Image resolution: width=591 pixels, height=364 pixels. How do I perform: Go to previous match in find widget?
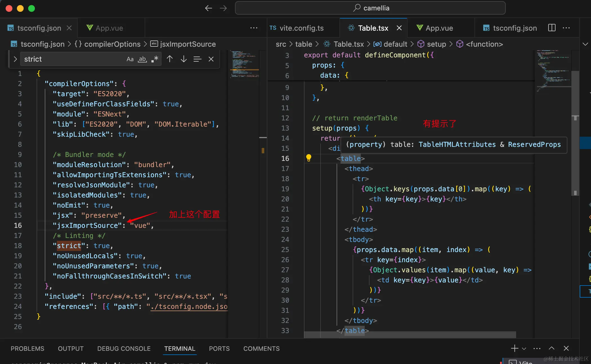pyautogui.click(x=170, y=59)
